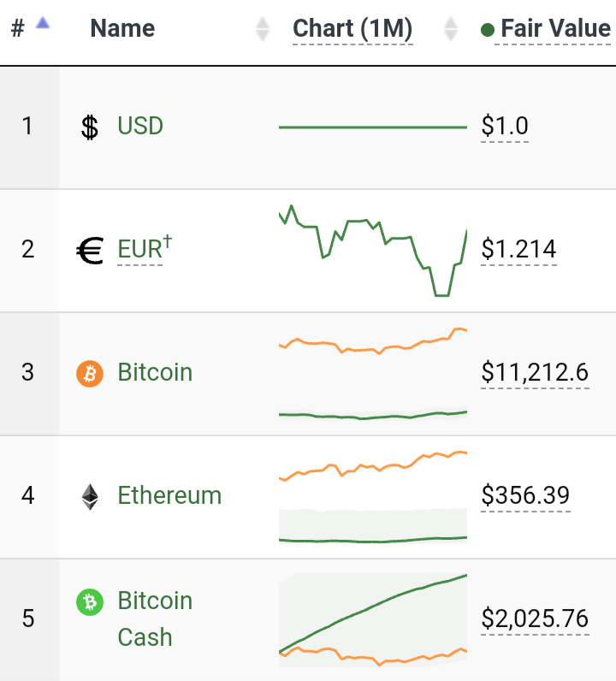616x681 pixels.
Task: Click the Fair Value column header
Action: click(555, 29)
